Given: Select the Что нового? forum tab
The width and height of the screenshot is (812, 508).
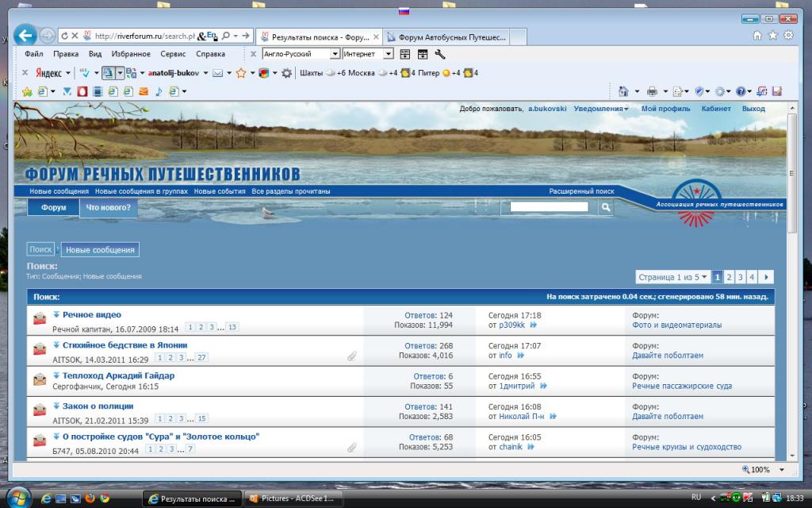Looking at the screenshot, I should pos(109,208).
